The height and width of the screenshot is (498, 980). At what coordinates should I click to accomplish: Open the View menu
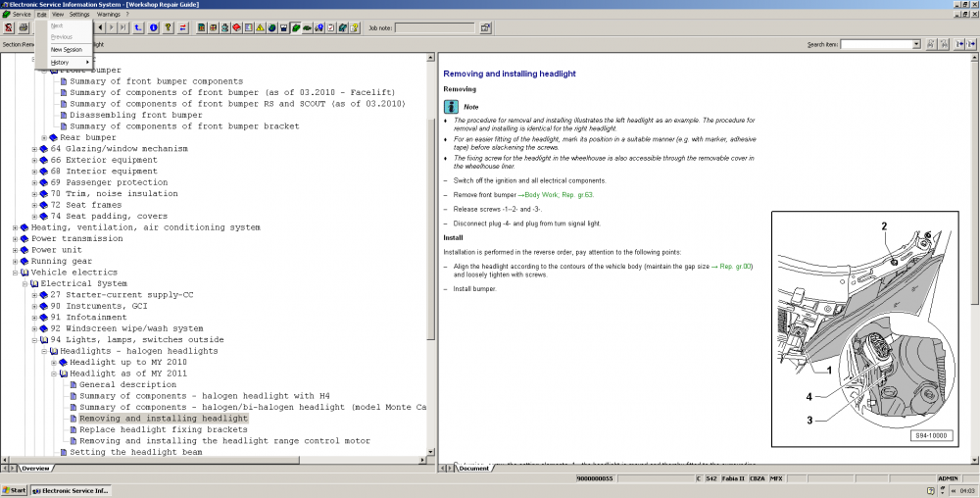58,14
